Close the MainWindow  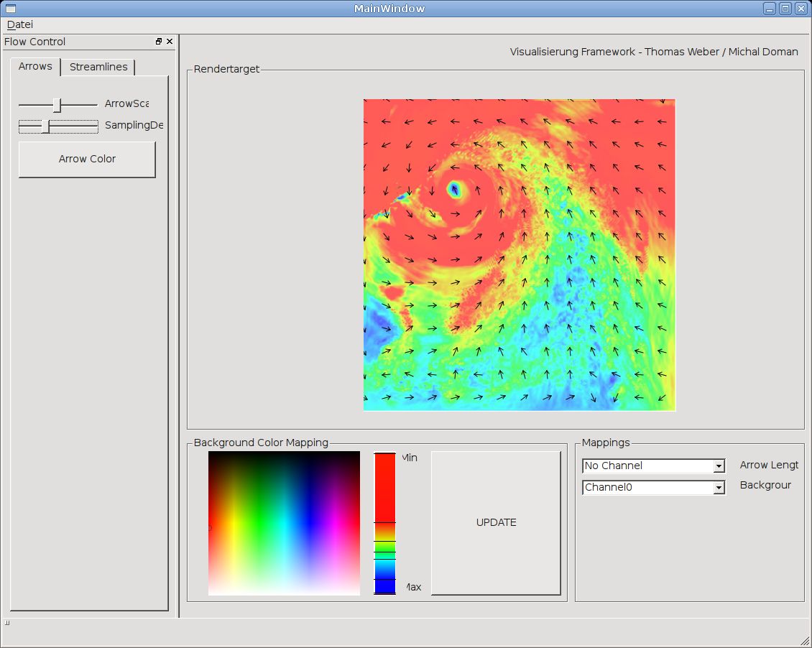(801, 9)
